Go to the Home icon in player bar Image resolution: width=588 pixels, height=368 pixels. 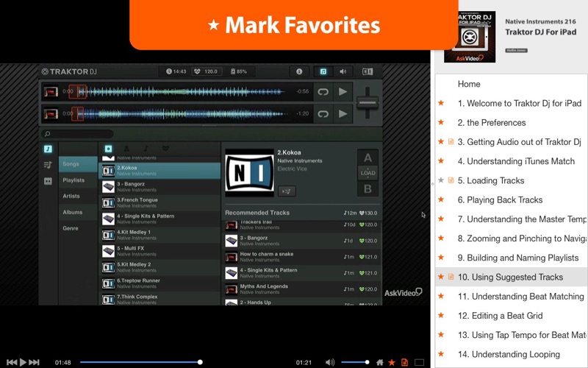pyautogui.click(x=380, y=362)
